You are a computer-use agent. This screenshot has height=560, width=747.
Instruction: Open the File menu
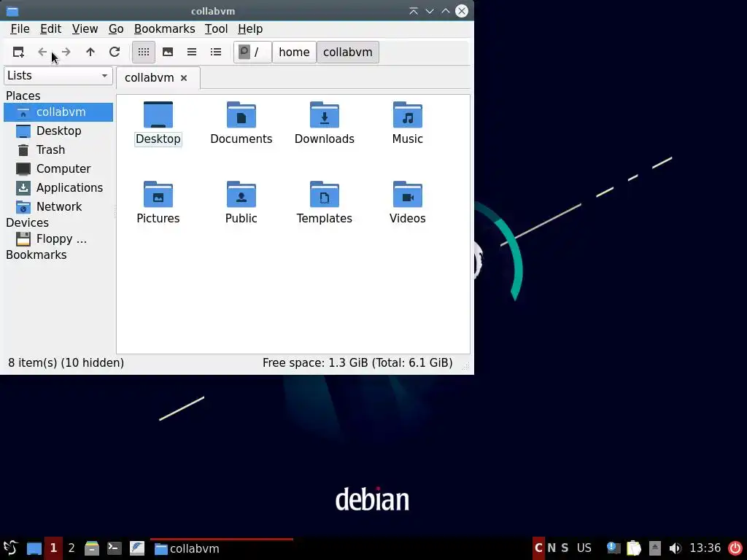pos(20,29)
